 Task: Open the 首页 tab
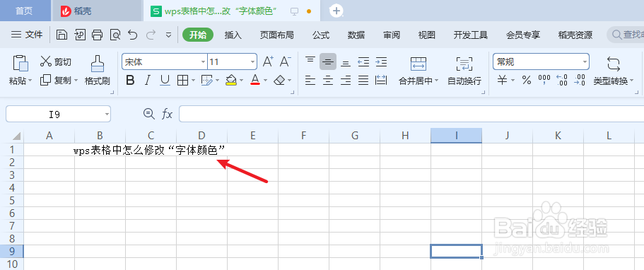[x=24, y=11]
